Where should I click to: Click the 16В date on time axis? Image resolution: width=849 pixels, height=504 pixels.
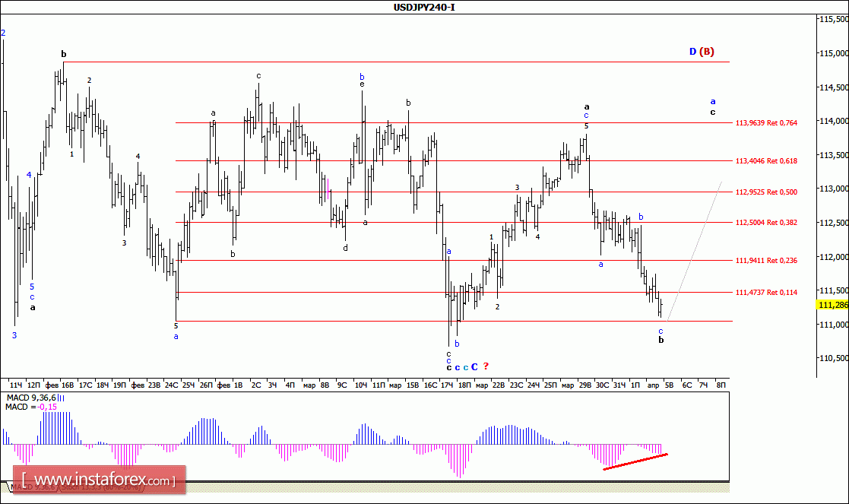pyautogui.click(x=68, y=385)
